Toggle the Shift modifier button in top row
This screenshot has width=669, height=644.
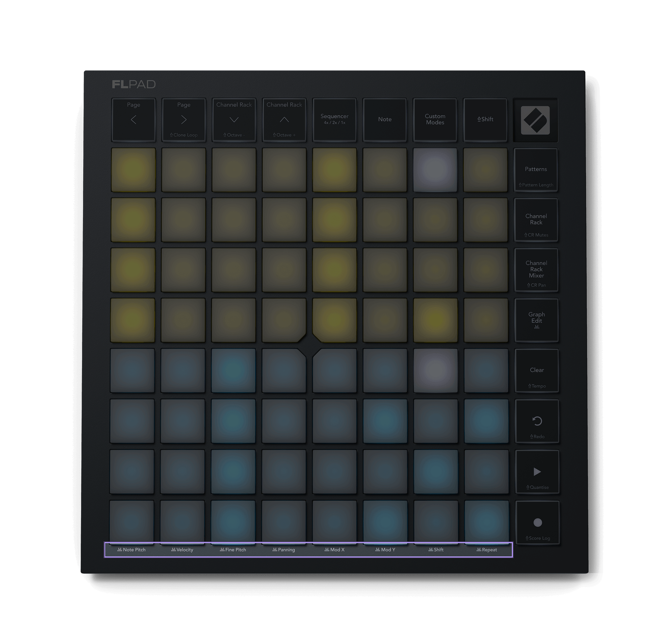[x=485, y=120]
